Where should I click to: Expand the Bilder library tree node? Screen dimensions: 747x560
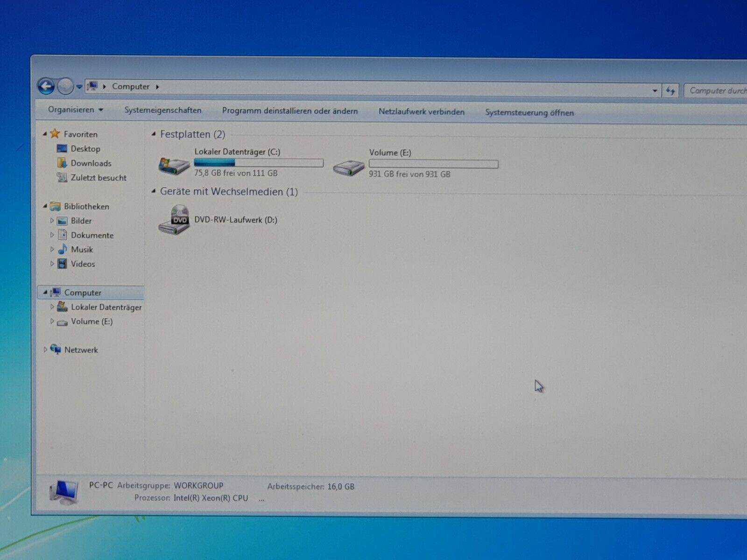pos(52,221)
